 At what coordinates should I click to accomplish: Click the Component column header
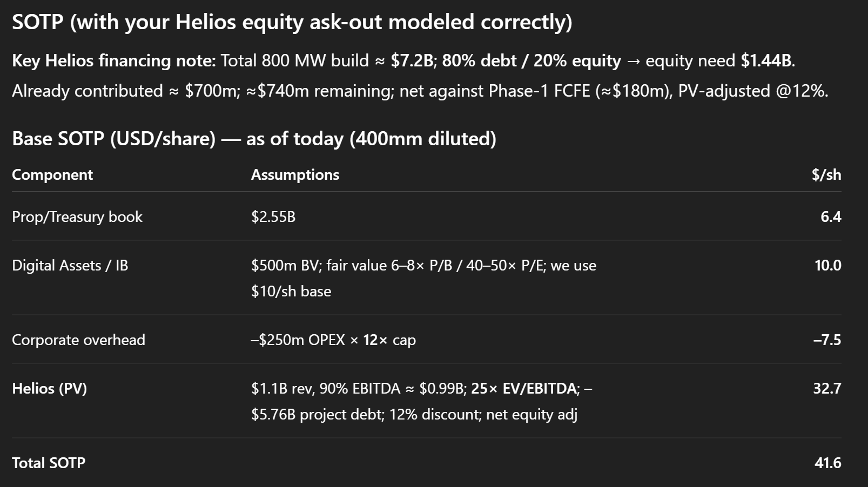(x=52, y=174)
